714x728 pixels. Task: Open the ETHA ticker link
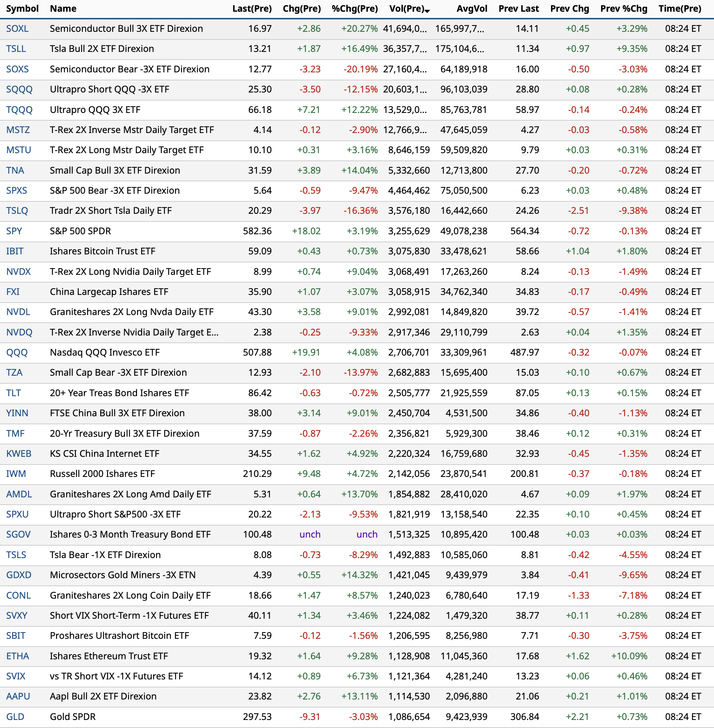[x=17, y=656]
